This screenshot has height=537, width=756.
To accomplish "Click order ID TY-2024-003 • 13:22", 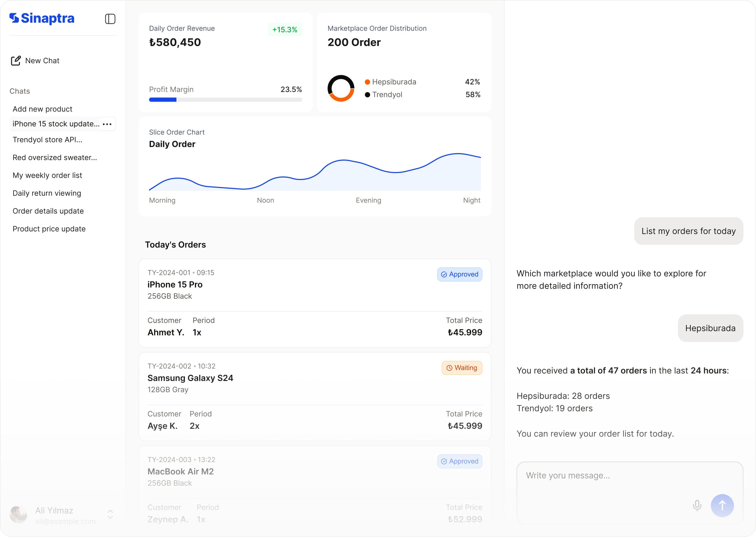I will pyautogui.click(x=181, y=460).
